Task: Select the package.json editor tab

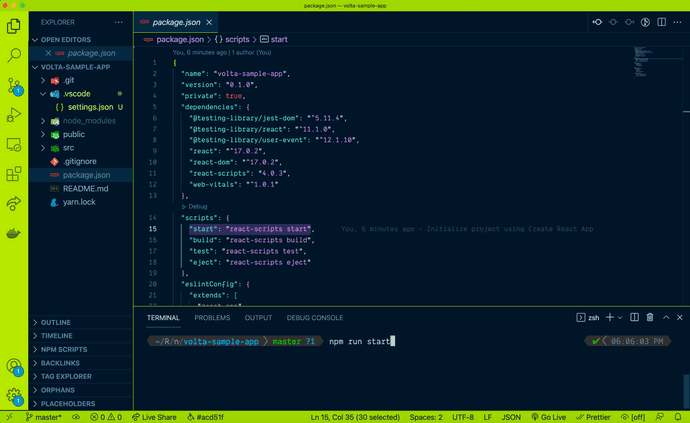Action: [x=176, y=22]
